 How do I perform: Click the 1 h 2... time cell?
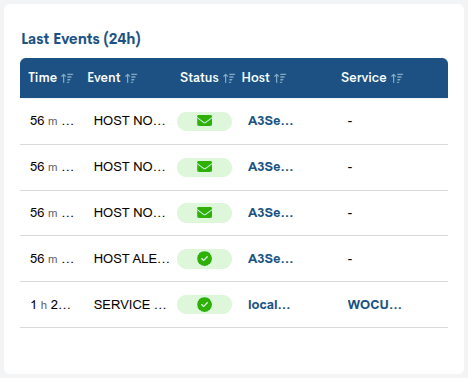click(x=50, y=304)
